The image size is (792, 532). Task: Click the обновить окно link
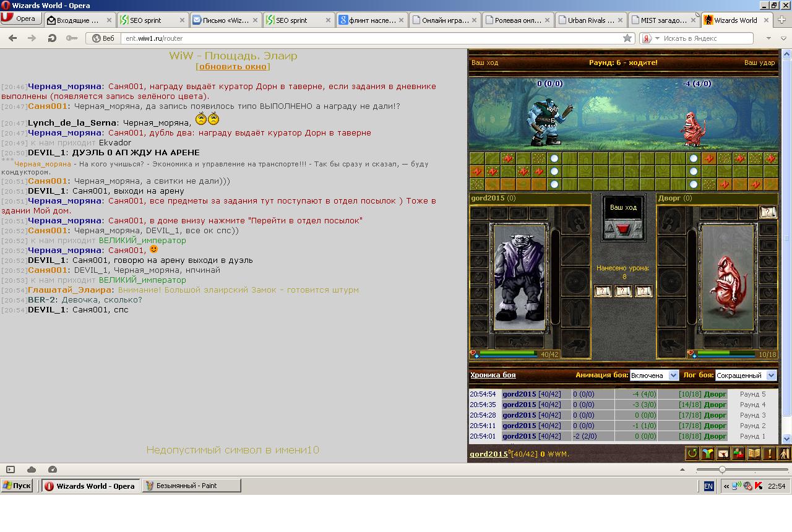point(233,66)
